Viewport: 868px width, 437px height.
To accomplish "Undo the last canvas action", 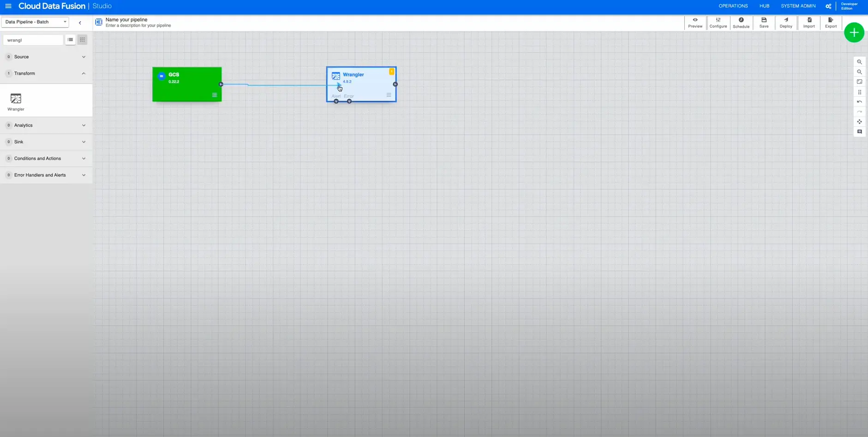I will coord(859,102).
